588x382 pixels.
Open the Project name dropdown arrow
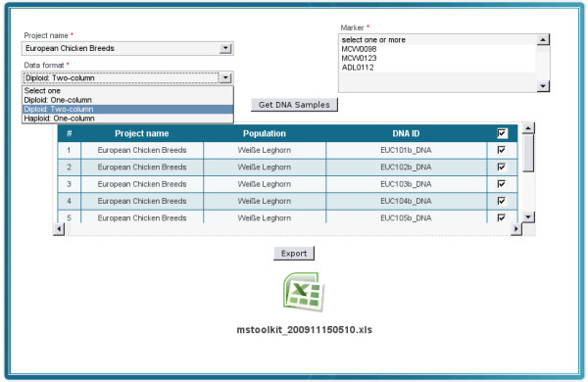tap(225, 48)
